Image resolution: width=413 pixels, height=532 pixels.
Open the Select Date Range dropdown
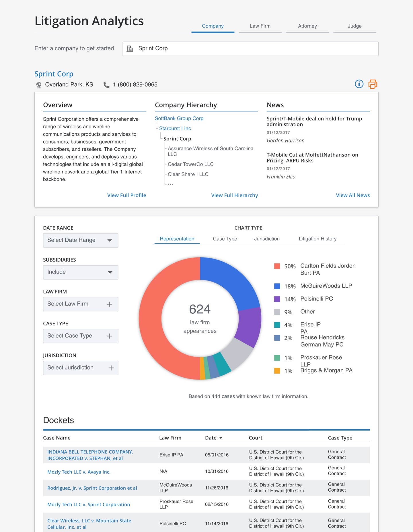[81, 240]
